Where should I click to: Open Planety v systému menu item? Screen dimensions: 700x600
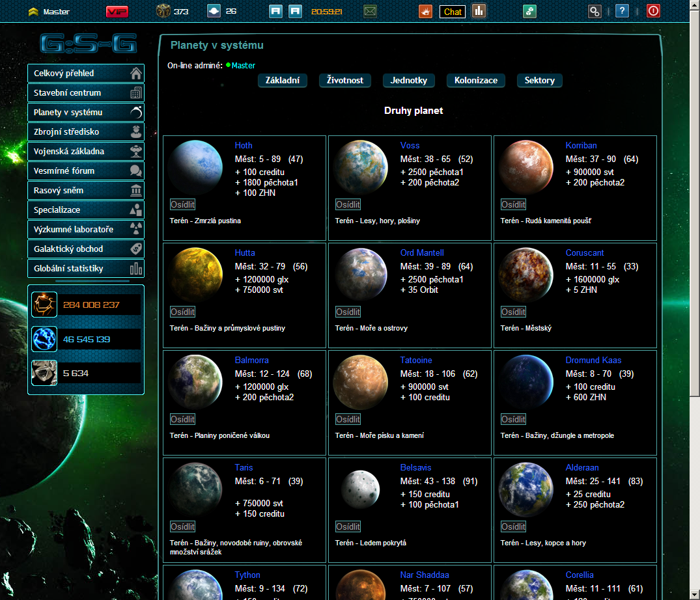(x=86, y=113)
